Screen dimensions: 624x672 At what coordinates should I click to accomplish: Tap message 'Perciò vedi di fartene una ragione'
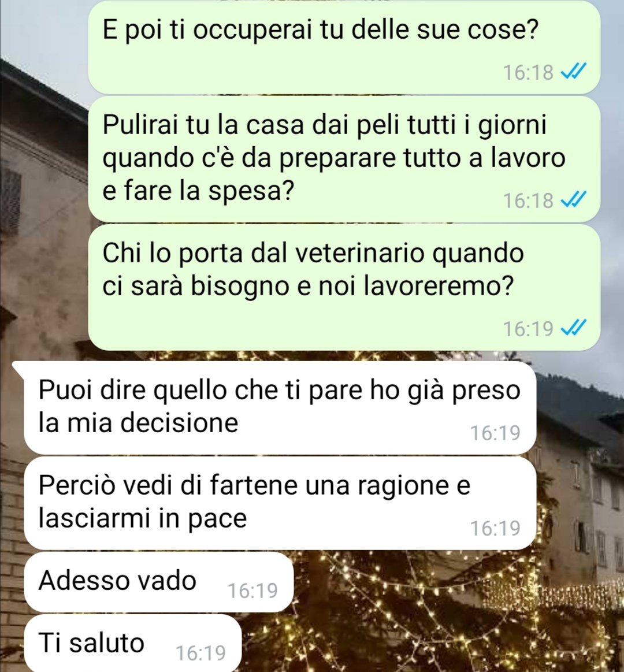[x=280, y=503]
